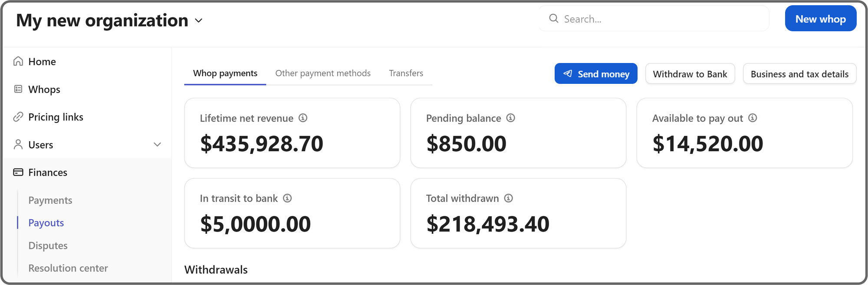The height and width of the screenshot is (285, 868).
Task: Open Business and tax details
Action: [x=799, y=74]
